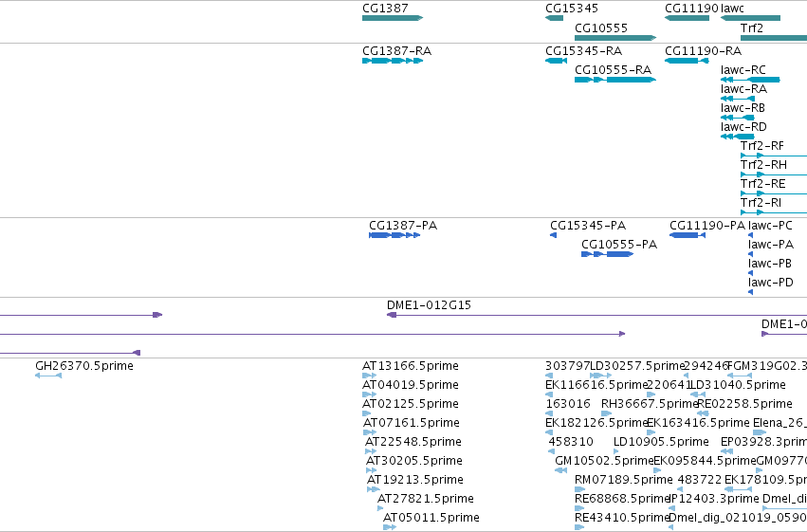Screen dimensions: 807x532
Task: Click the RH36667.5prime EST
Action: (x=606, y=413)
